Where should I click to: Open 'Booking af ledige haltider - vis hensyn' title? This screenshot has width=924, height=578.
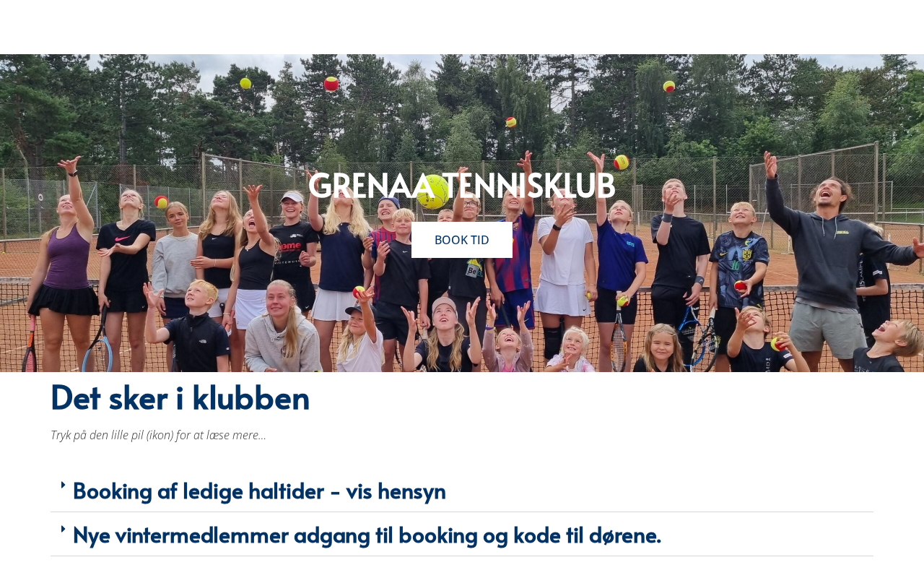(x=259, y=491)
